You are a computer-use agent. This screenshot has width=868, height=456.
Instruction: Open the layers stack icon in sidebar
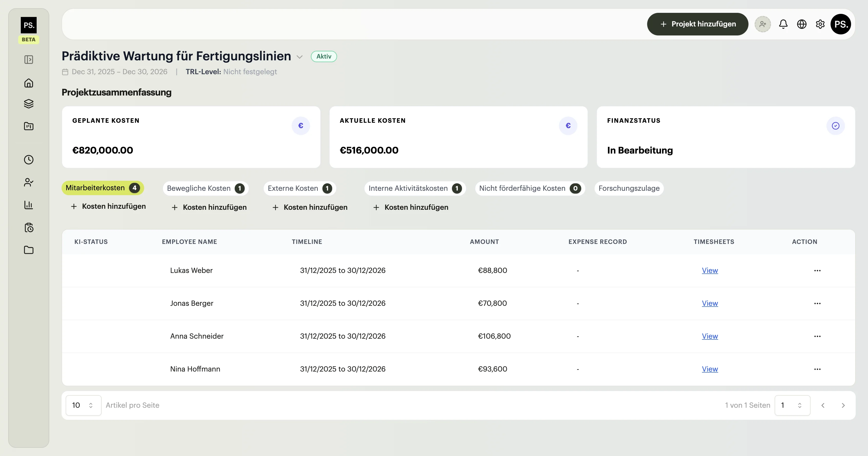(29, 103)
